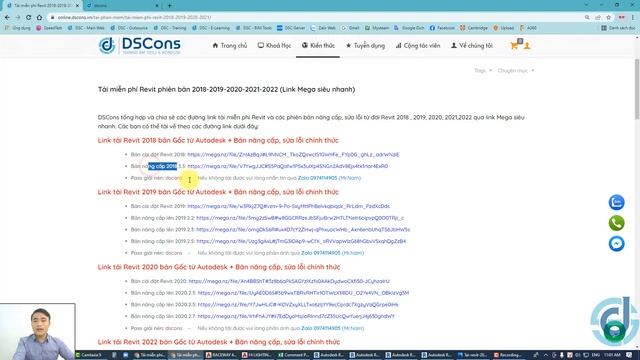Open the Khoá học menu
The image size is (640, 360).
(x=274, y=46)
